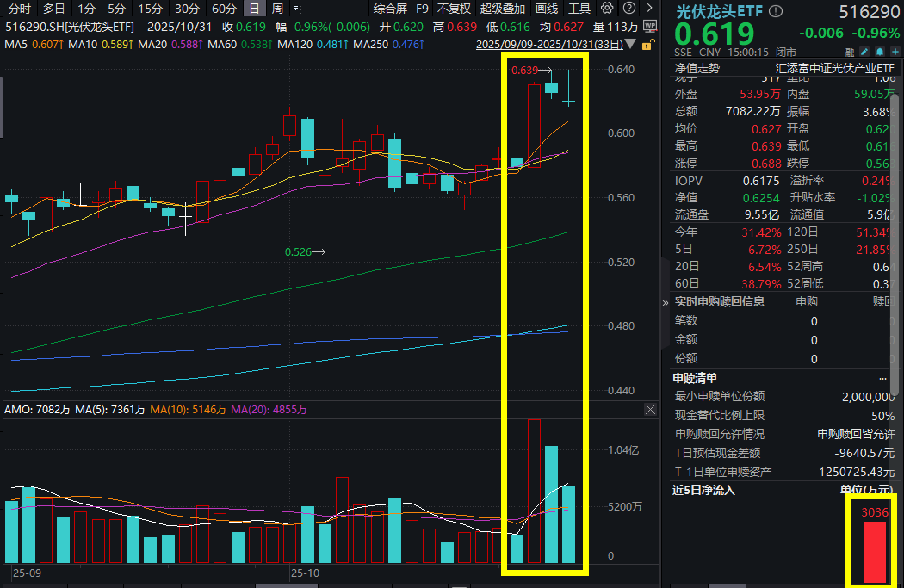Viewport: 904px width, 588px height.
Task: Toggle the lock icon below the toolbar
Action: click(647, 45)
